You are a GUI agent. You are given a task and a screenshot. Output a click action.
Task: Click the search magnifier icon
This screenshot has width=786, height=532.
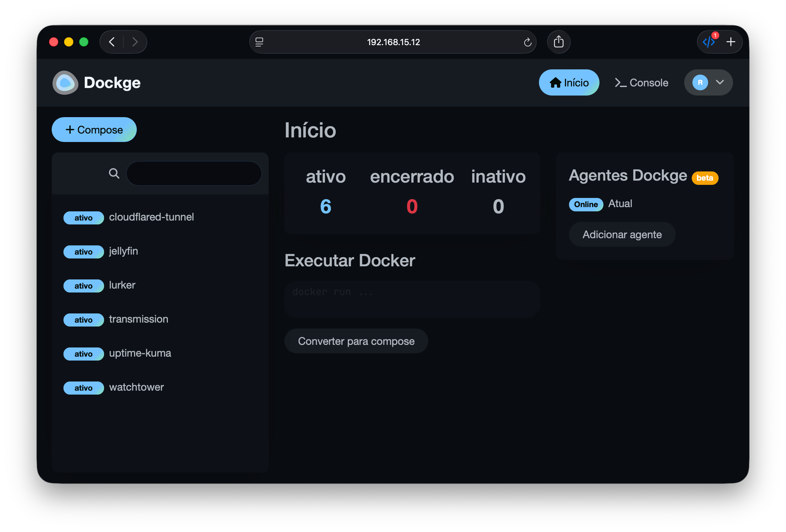coord(114,173)
